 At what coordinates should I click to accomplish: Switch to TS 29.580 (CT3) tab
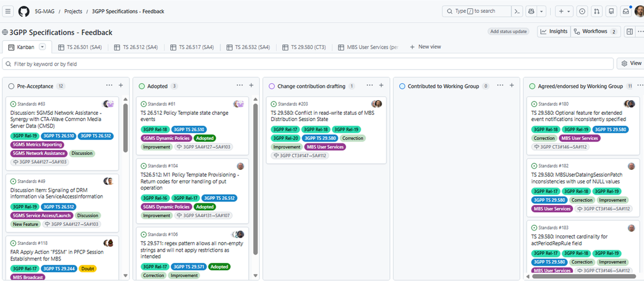[304, 47]
